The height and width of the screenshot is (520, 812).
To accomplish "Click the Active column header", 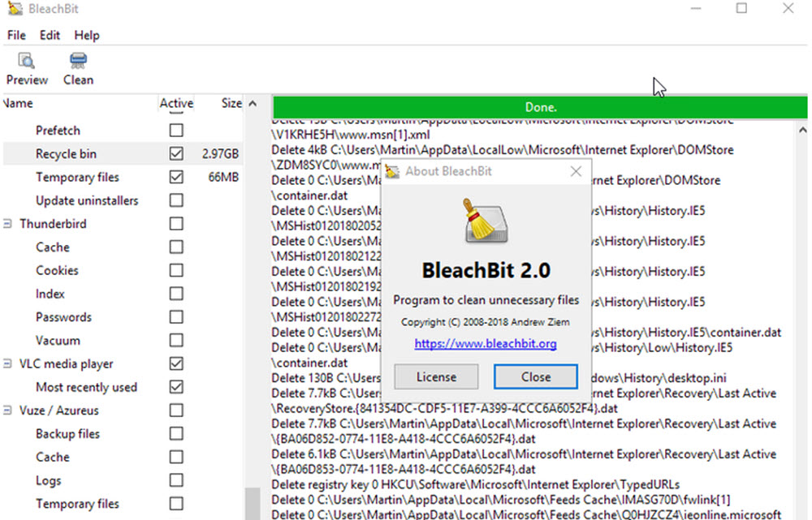I will pos(176,103).
